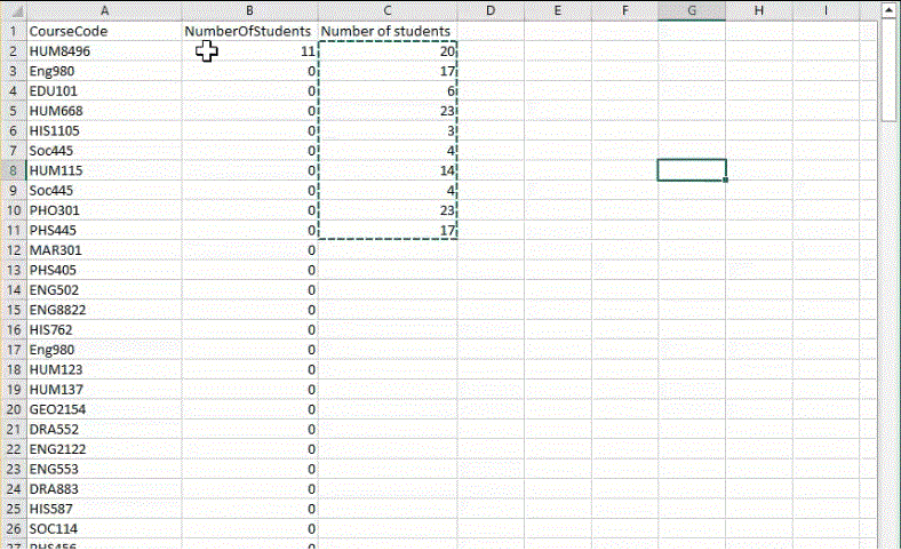Click the SOC114 cell
901x549 pixels.
(104, 529)
